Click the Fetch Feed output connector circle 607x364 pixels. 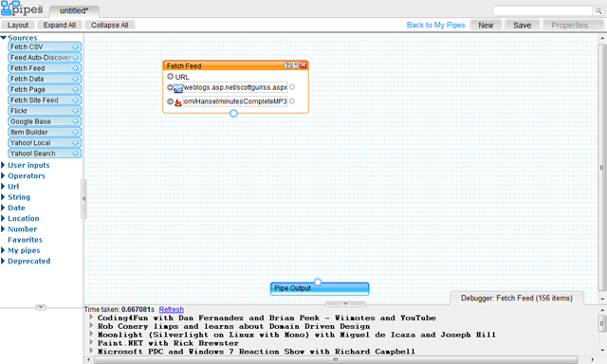(x=233, y=114)
